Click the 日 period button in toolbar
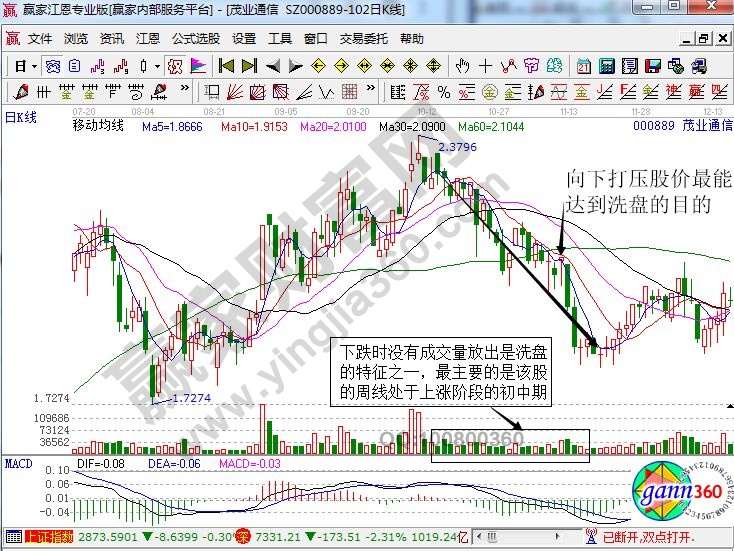Screen dimensions: 734x551 click(20, 66)
